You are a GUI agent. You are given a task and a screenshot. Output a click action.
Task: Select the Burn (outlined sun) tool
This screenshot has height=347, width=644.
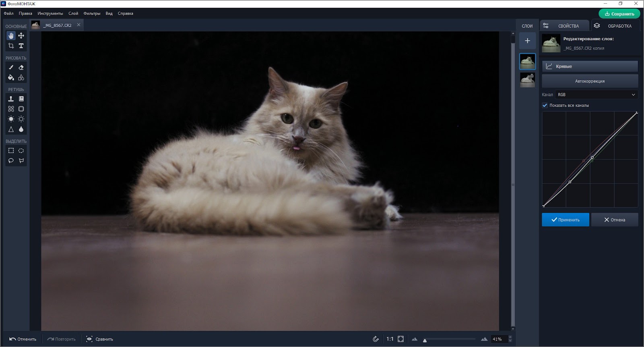21,119
